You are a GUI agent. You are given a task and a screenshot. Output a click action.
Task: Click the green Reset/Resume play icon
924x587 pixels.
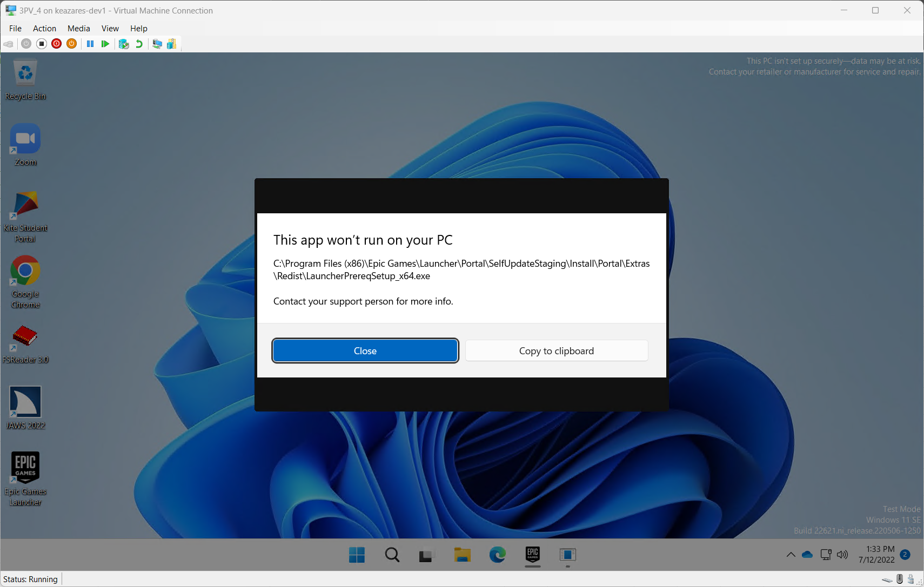[105, 44]
